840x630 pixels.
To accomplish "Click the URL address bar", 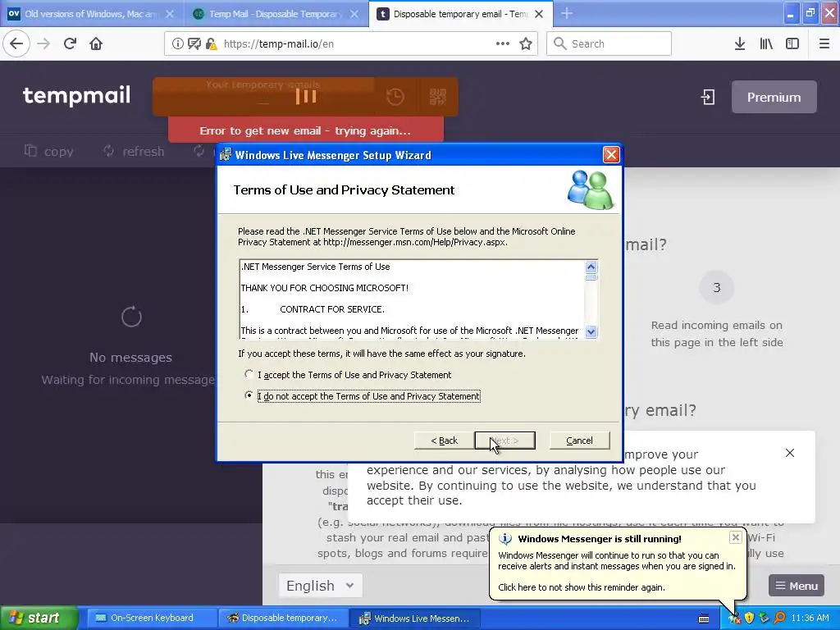I will (x=351, y=44).
